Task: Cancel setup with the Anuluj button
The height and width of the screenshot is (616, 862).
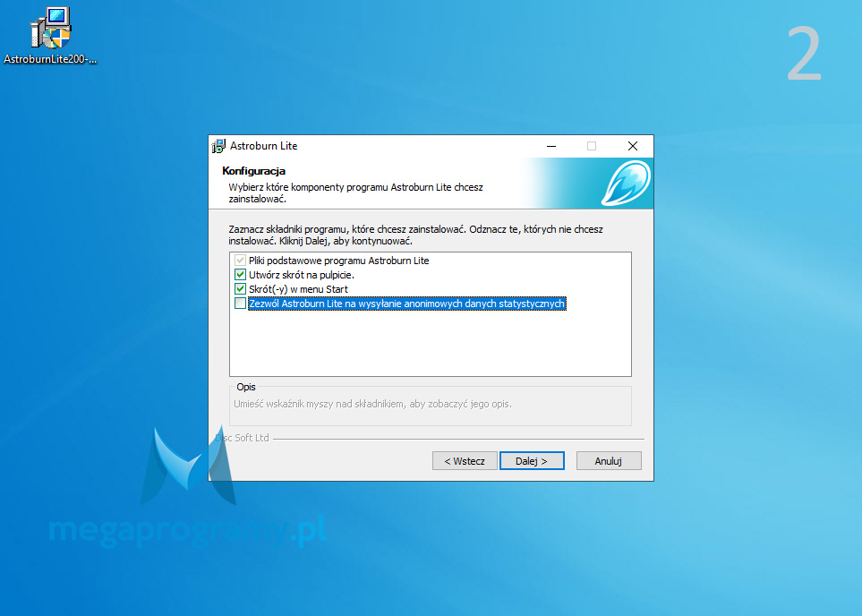Action: (609, 461)
